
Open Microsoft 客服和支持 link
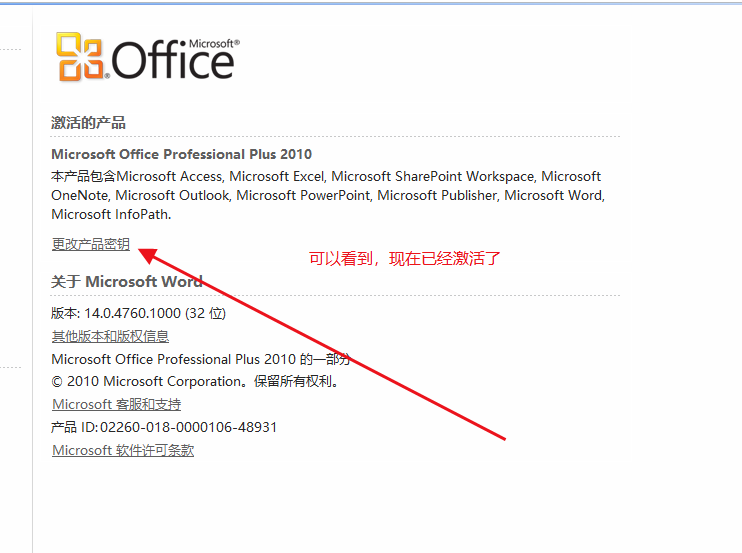[116, 404]
